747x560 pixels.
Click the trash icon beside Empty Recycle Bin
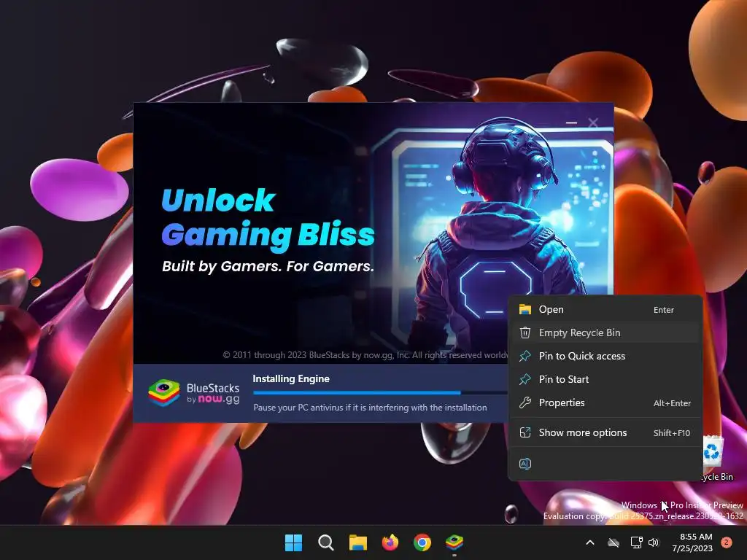[525, 332]
